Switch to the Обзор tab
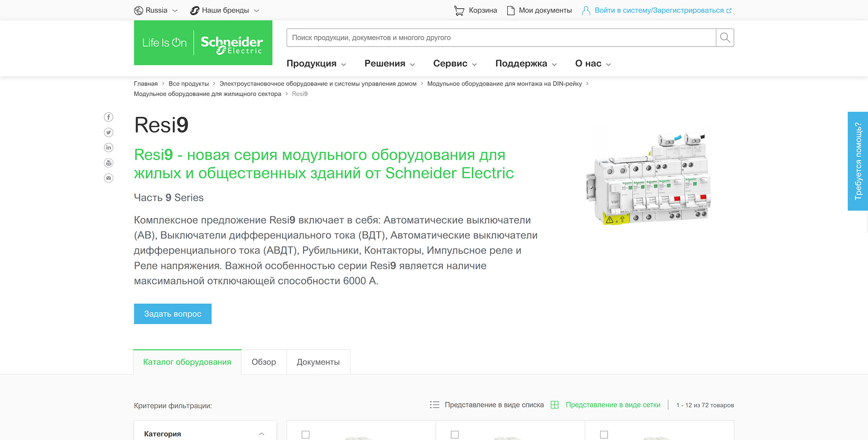The height and width of the screenshot is (440, 868). [264, 362]
